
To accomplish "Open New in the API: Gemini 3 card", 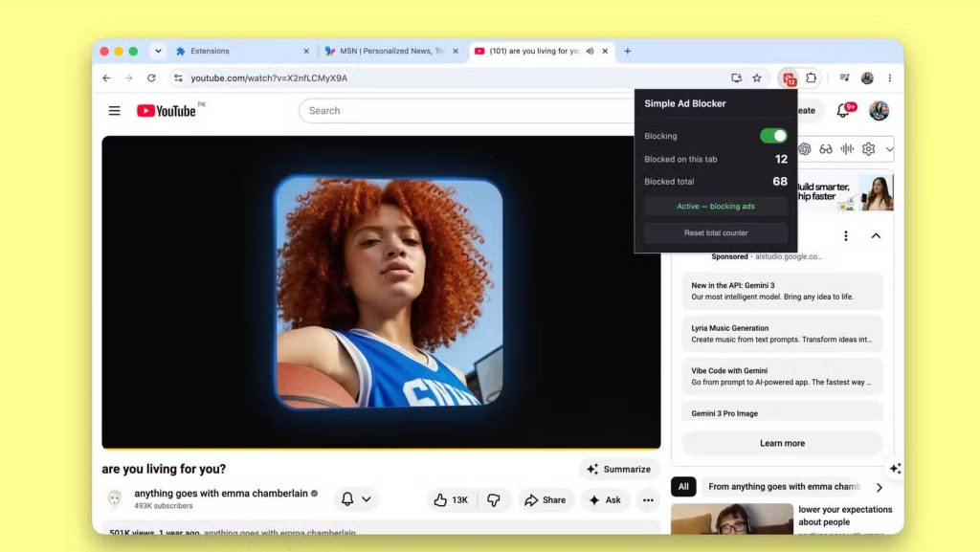I will 782,291.
